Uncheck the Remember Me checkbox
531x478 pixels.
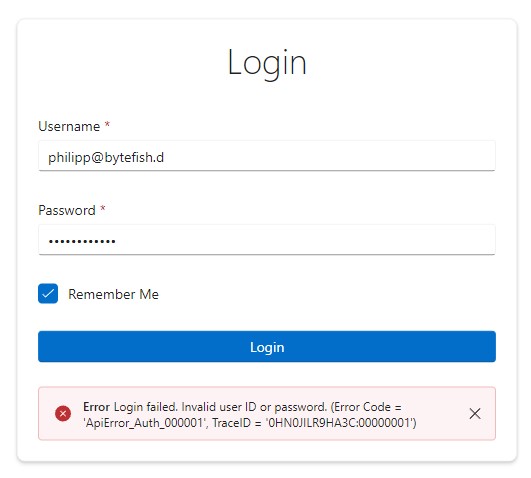[48, 293]
